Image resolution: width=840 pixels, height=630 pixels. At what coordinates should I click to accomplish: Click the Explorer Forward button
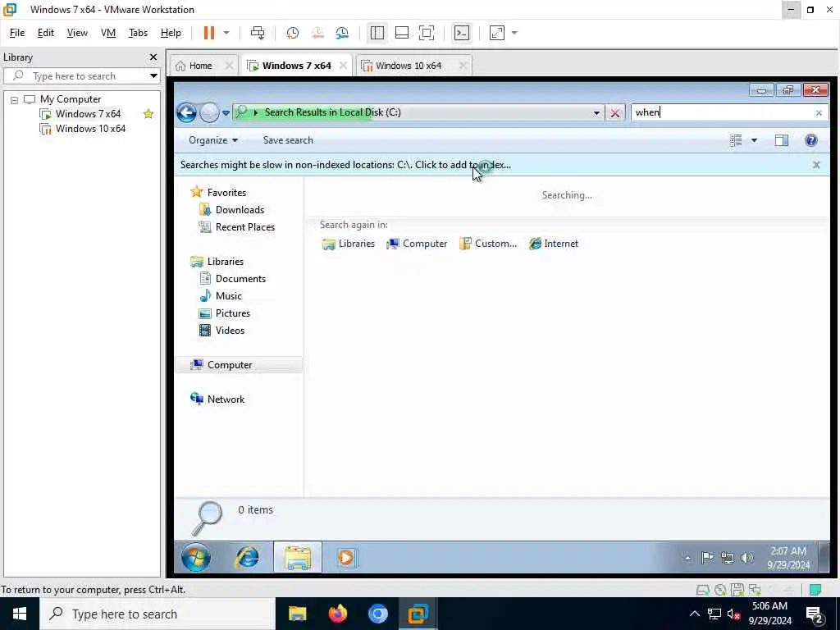pos(209,112)
